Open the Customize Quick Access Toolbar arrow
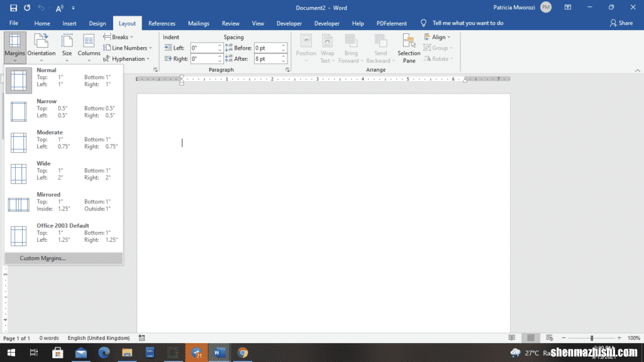644x362 pixels. pos(73,8)
